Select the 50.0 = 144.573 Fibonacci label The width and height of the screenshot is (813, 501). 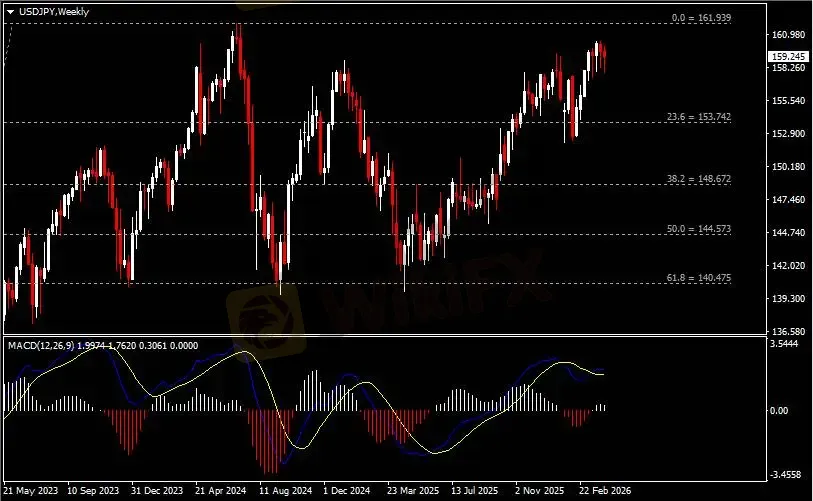(699, 229)
